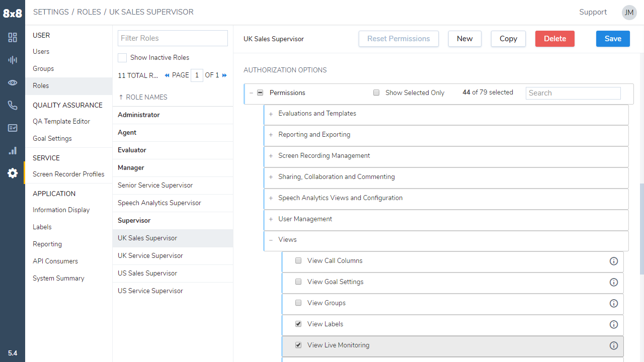Screen dimensions: 644x362
Task: Click the page number field
Action: 197,75
